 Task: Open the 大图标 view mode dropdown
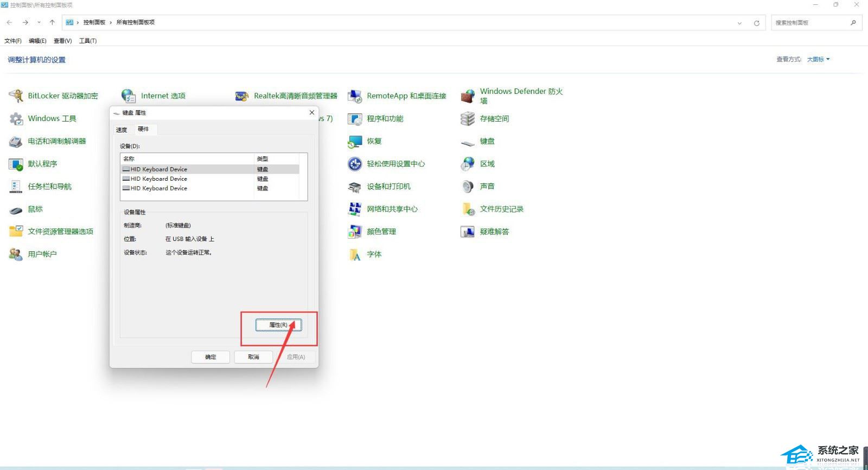coord(818,60)
